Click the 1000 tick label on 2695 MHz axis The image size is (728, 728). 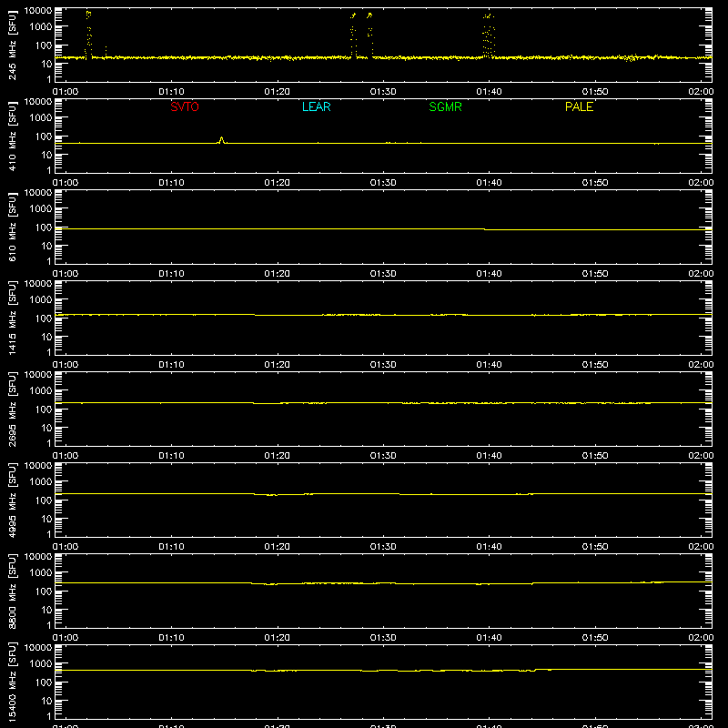(41, 391)
